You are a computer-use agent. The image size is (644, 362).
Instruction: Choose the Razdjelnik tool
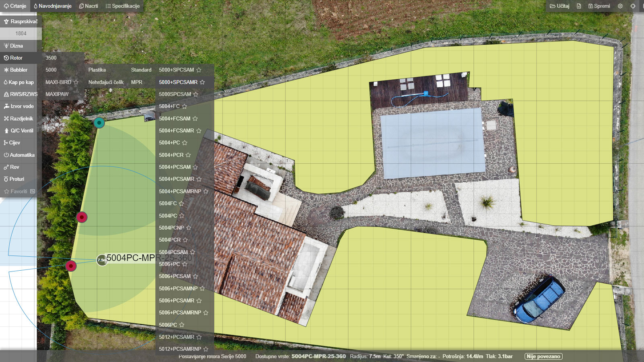[19, 119]
